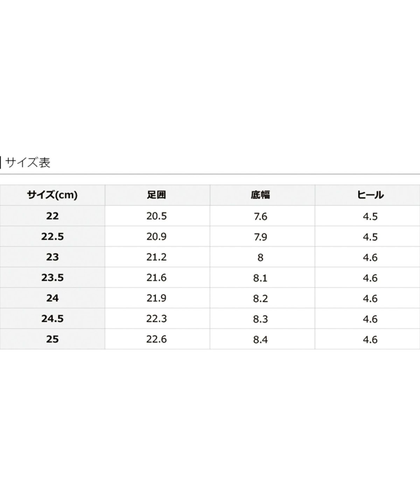
Task: Click the size 24.5 row label
Action: [x=52, y=319]
